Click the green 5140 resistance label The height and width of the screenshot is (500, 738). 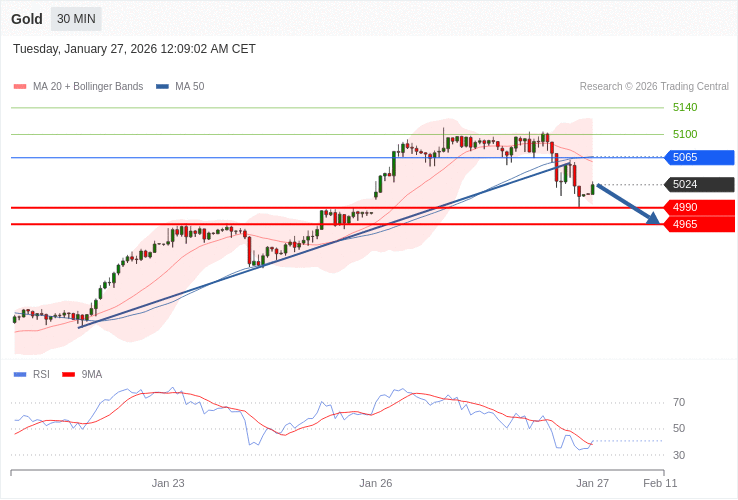685,108
